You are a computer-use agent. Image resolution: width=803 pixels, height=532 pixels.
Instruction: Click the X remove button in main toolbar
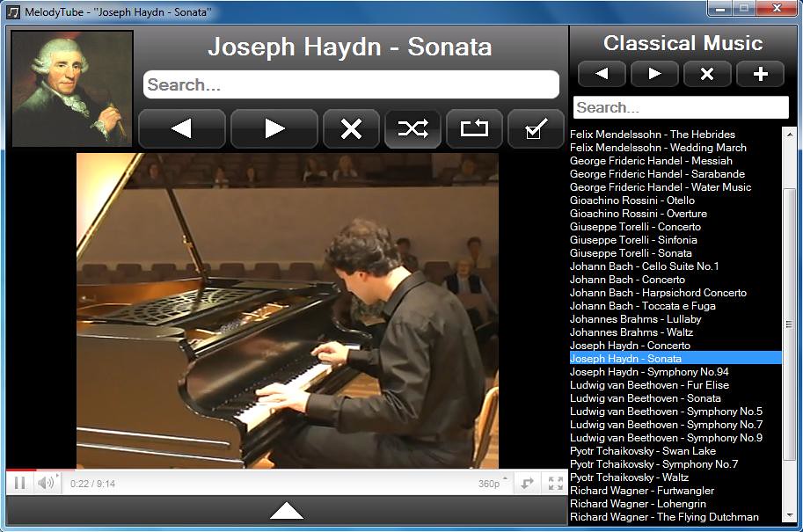coord(351,128)
